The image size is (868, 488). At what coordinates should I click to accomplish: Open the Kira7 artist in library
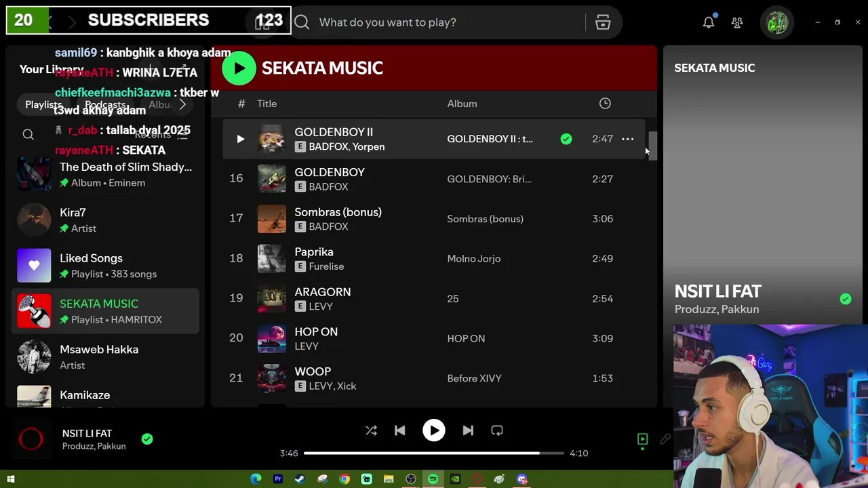pyautogui.click(x=105, y=220)
